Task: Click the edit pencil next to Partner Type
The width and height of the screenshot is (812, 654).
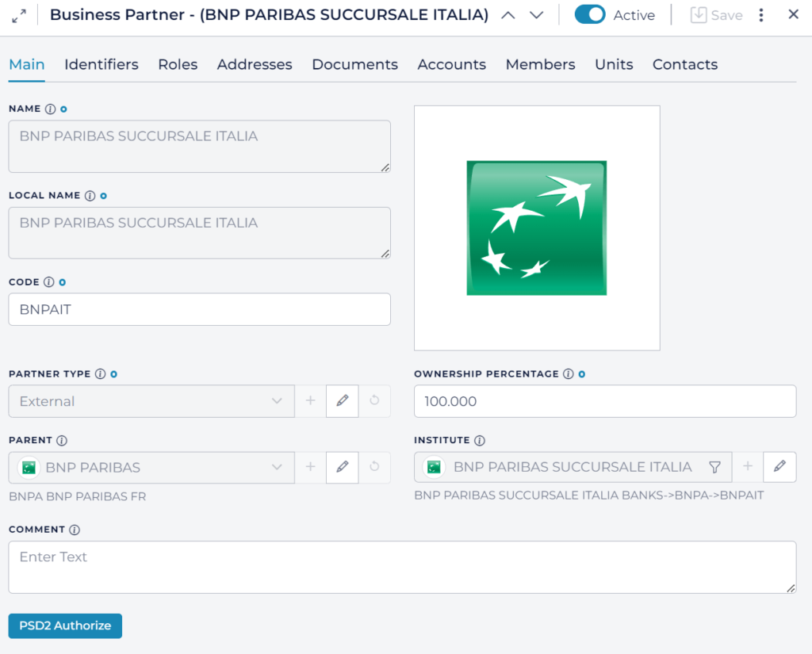Action: tap(342, 401)
